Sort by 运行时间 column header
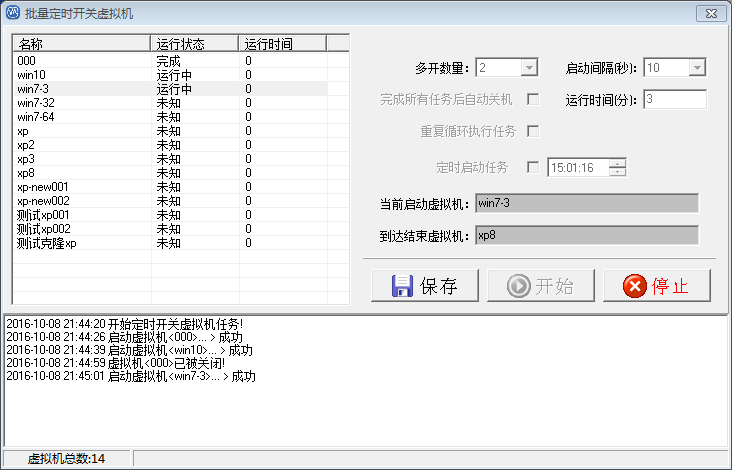Viewport: 732px width, 470px height. [x=282, y=43]
